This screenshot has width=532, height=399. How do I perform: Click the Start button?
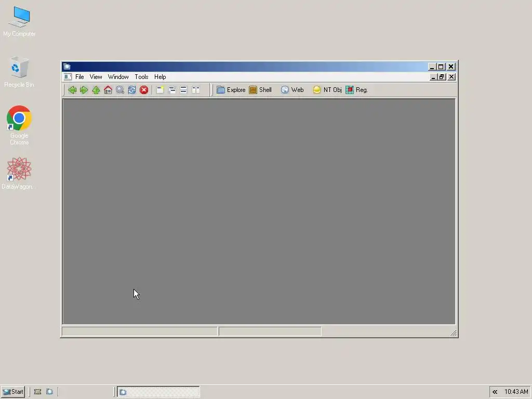click(12, 392)
